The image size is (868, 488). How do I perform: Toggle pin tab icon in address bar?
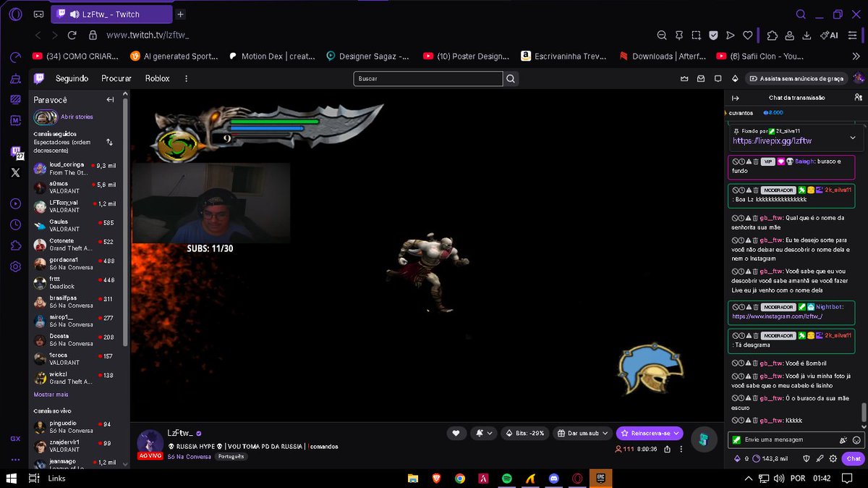point(679,35)
